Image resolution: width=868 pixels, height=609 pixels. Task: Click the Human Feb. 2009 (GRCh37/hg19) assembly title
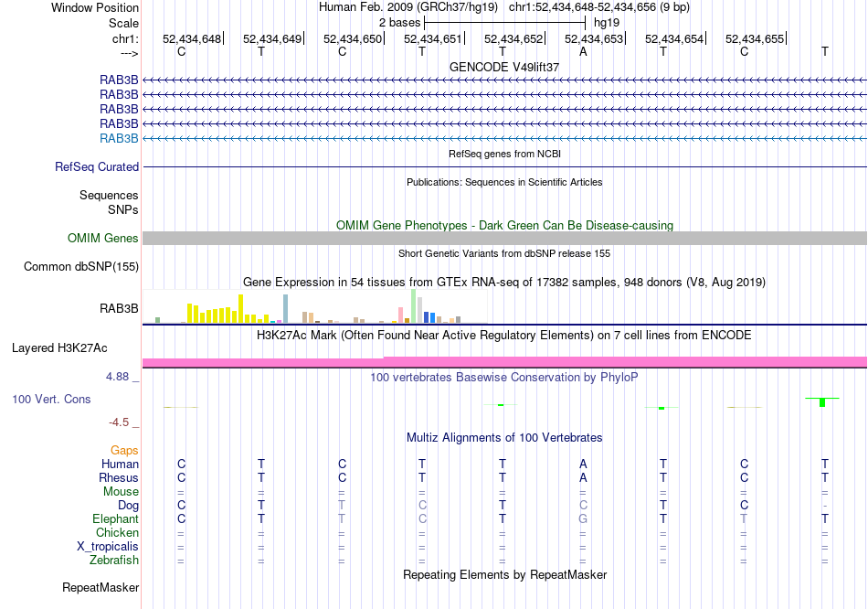[x=408, y=7]
